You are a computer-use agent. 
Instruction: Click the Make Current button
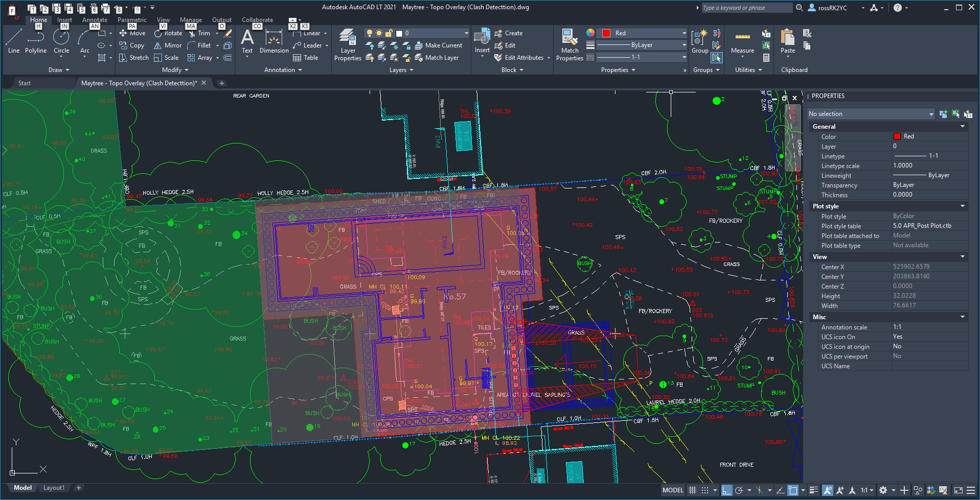point(440,45)
